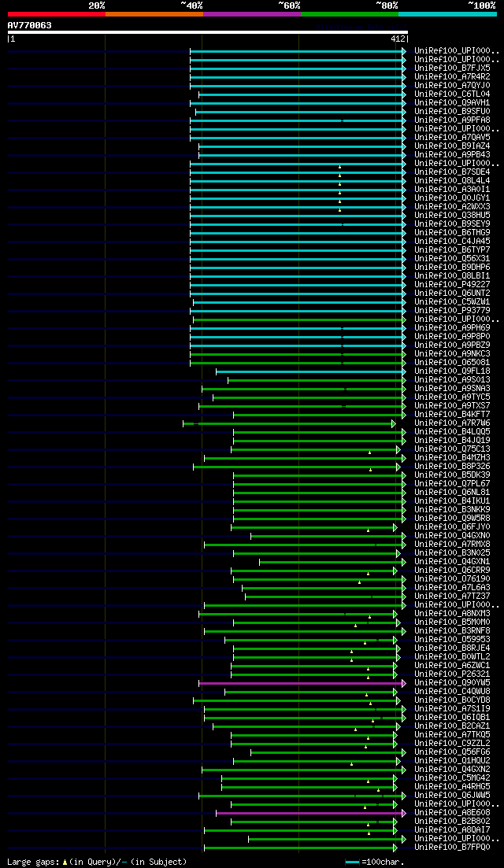Click the white query ruler bar
This screenshot has height=868, width=504.
(x=208, y=32)
